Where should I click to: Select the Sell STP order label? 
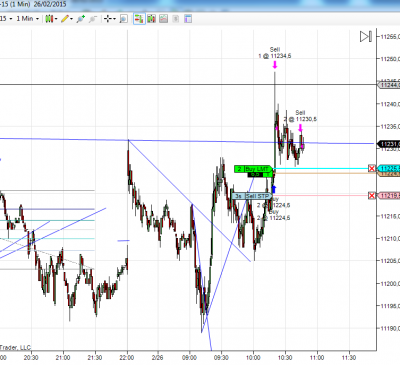pyautogui.click(x=252, y=196)
